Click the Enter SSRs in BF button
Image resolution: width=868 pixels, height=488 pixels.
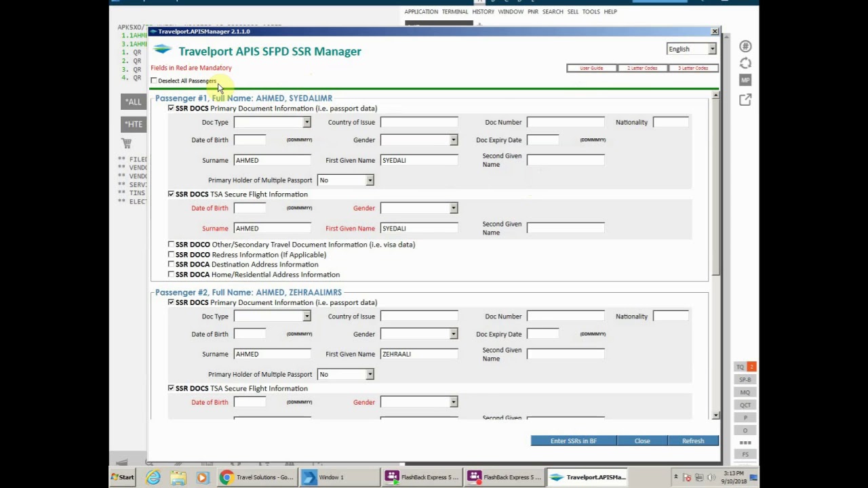[574, 441]
